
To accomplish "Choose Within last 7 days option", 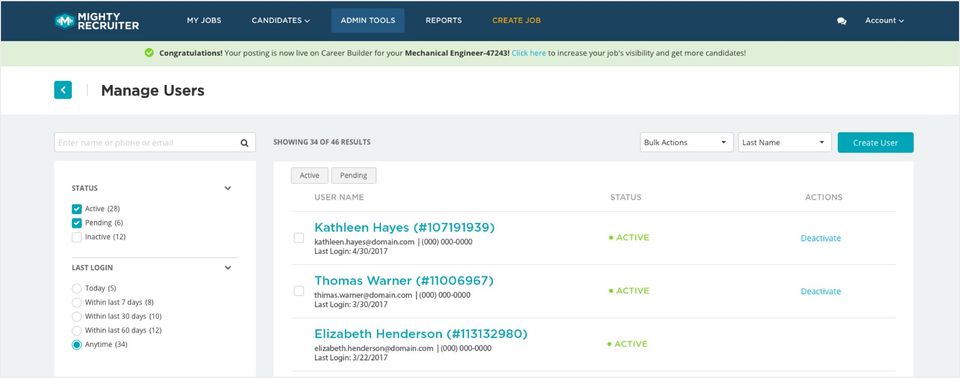I will point(77,303).
